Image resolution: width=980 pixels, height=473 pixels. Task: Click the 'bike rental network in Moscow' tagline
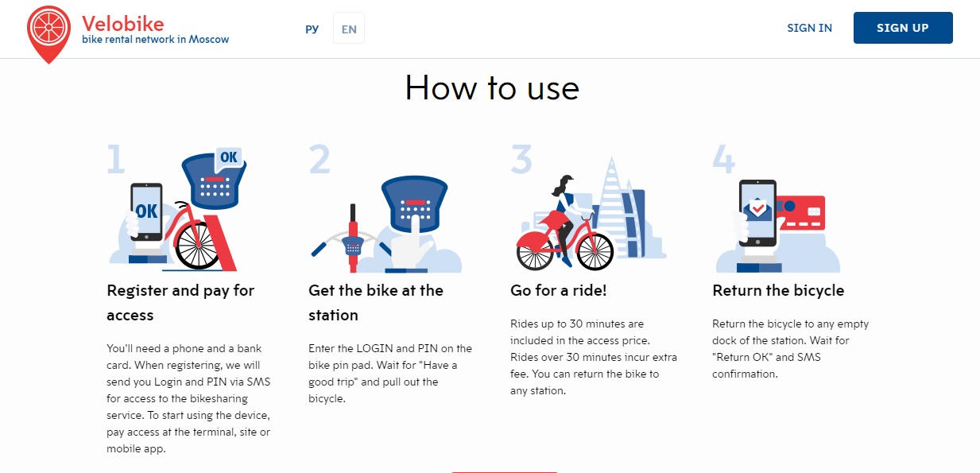coord(156,40)
